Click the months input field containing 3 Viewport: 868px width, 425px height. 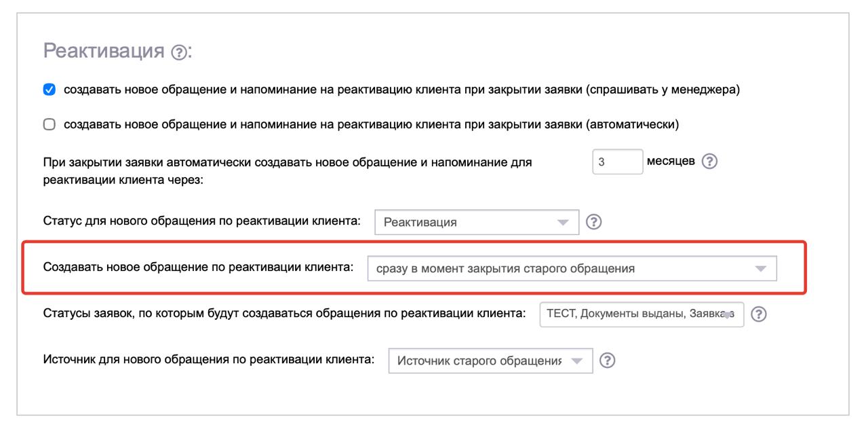[x=617, y=162]
